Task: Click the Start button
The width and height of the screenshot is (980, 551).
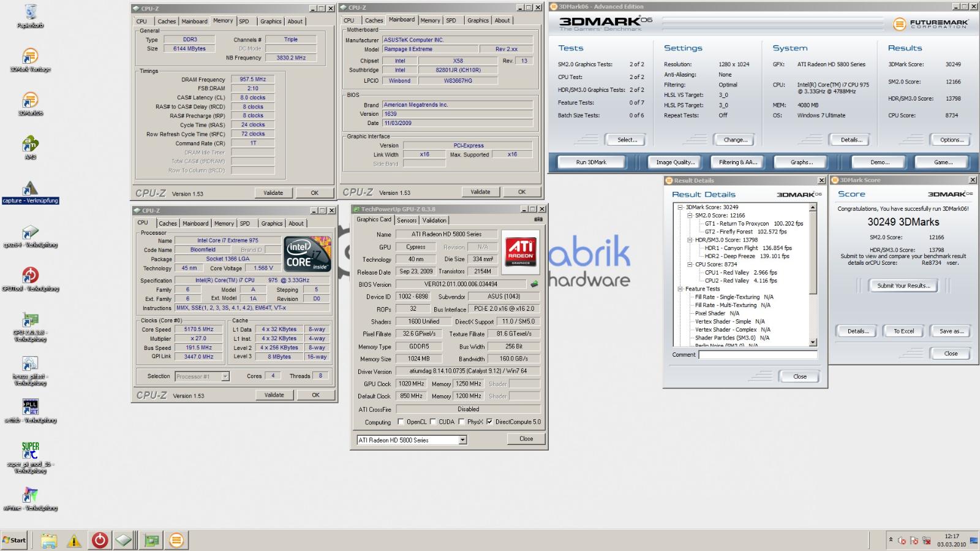Action: 14,540
